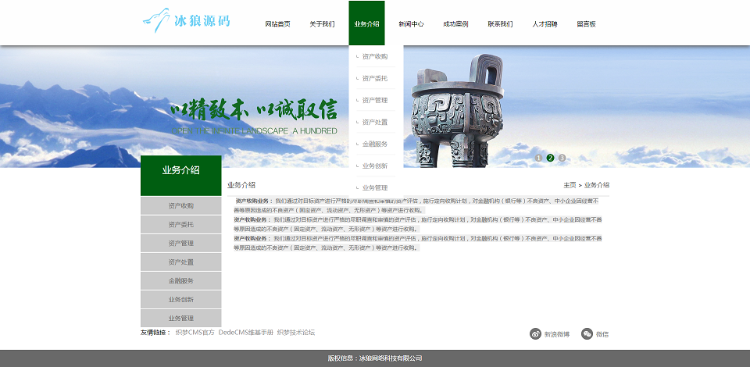The height and width of the screenshot is (367, 750).
Task: Open the 微信 WeChat icon
Action: click(x=587, y=334)
